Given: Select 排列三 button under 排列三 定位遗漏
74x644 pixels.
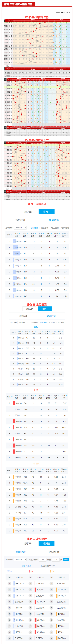Looking at the screenshot, I should 45,309.
